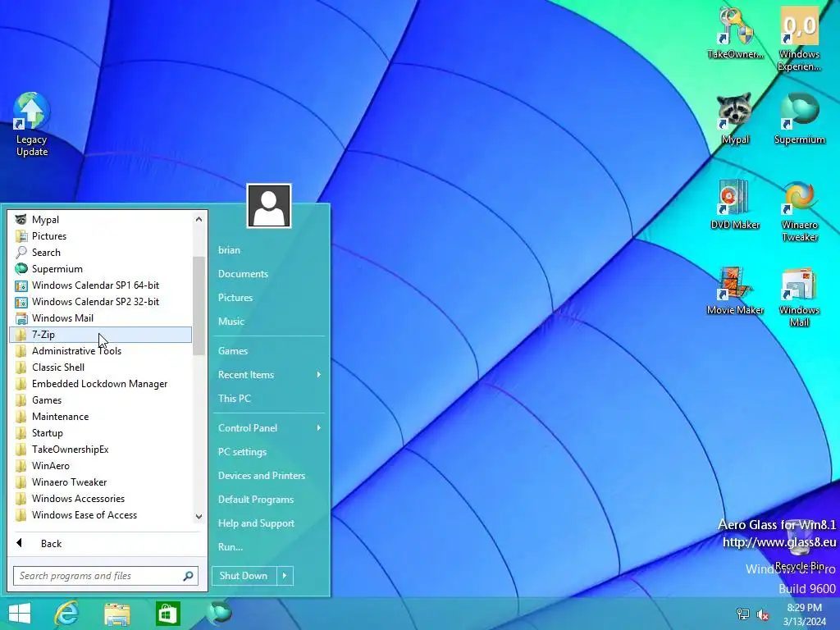Expand the Maintenance folder
Screen dimensions: 840x630
pos(101,417)
